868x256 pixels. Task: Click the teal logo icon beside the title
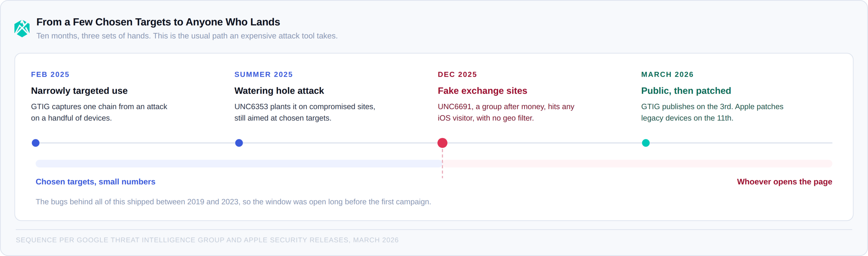coord(22,28)
